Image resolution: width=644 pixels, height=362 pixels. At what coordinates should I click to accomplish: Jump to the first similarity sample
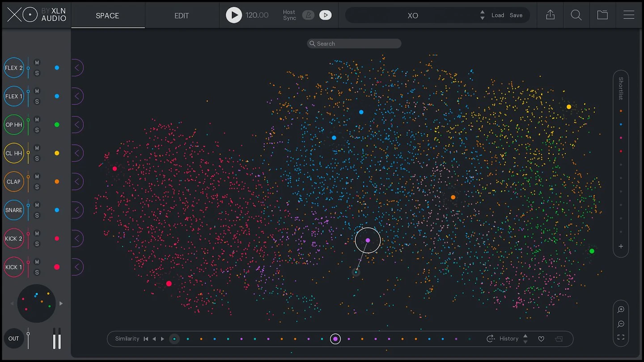[x=146, y=339]
